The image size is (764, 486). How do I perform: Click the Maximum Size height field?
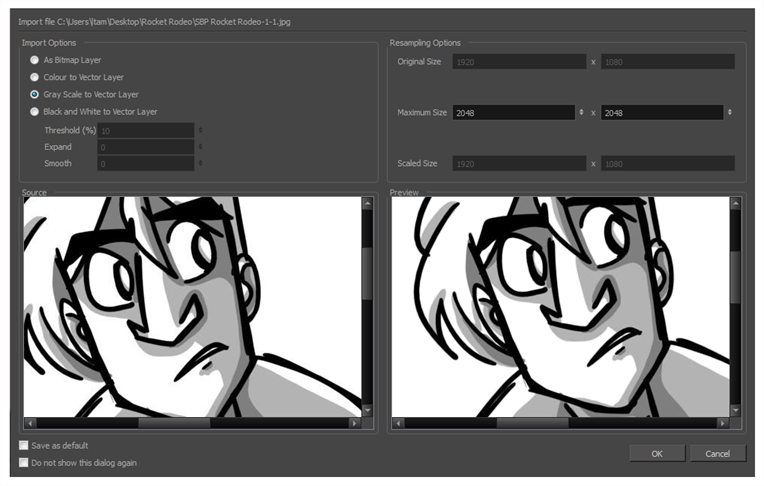[x=662, y=113]
